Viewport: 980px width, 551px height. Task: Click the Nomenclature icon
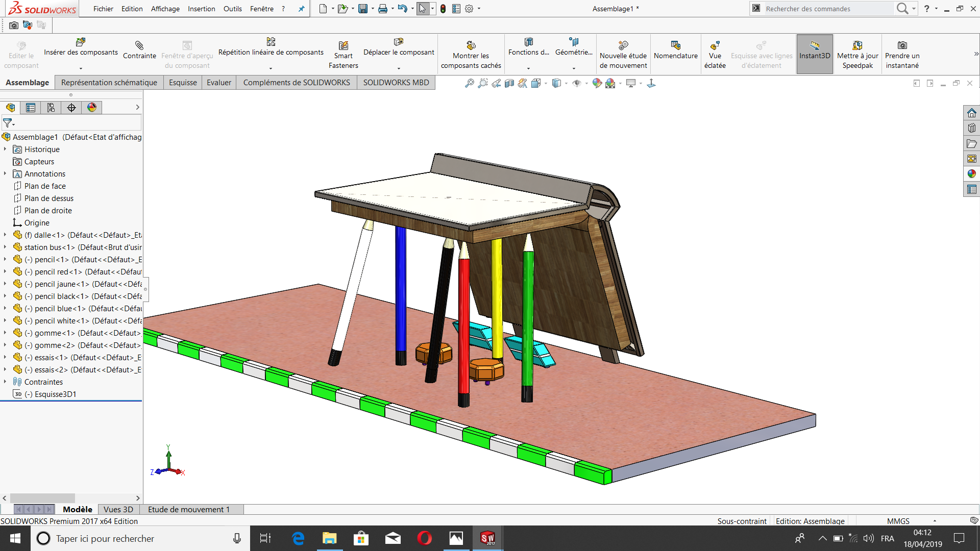(x=675, y=45)
